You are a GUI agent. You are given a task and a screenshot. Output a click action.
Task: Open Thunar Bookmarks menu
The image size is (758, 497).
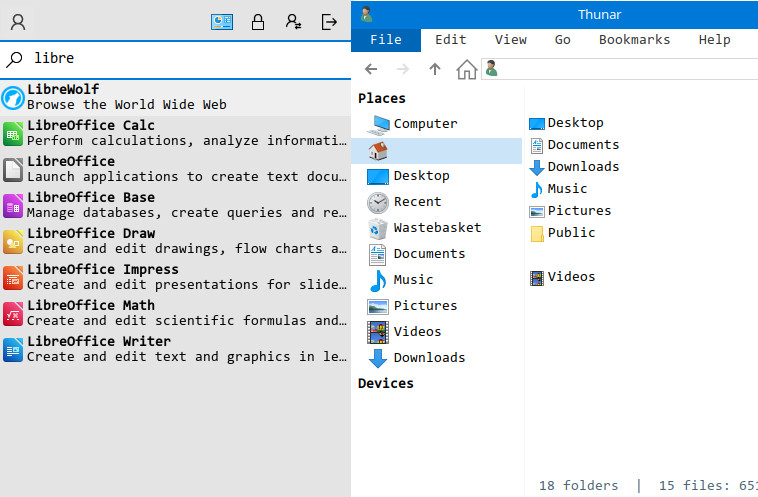634,40
